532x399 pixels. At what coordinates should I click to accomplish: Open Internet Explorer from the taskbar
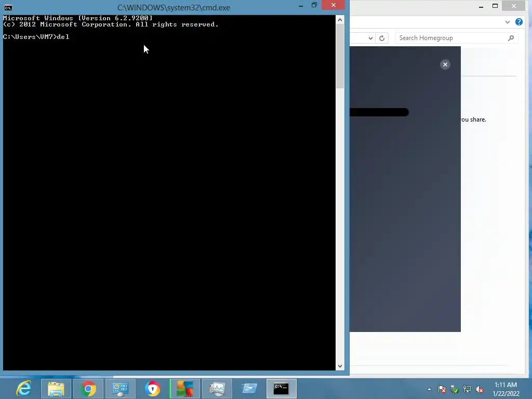tap(24, 389)
